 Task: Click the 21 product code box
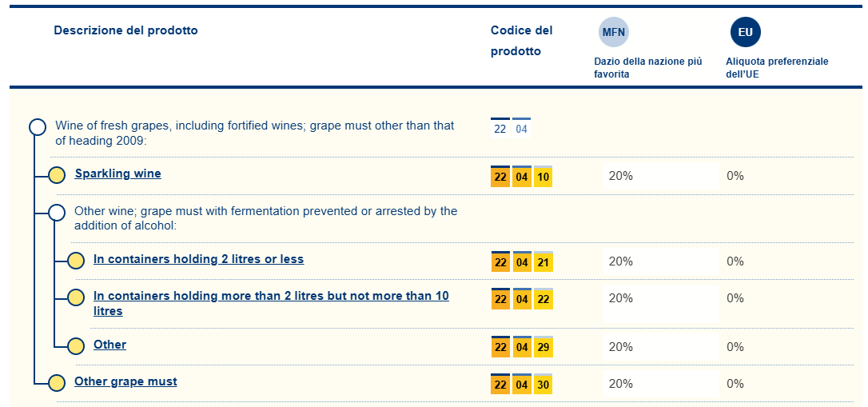point(543,262)
